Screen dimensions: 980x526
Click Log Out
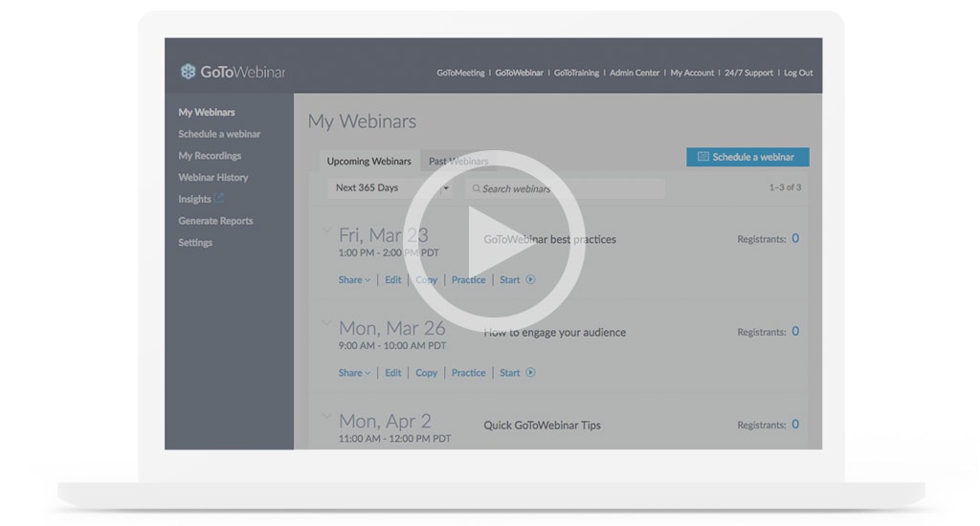coord(798,73)
